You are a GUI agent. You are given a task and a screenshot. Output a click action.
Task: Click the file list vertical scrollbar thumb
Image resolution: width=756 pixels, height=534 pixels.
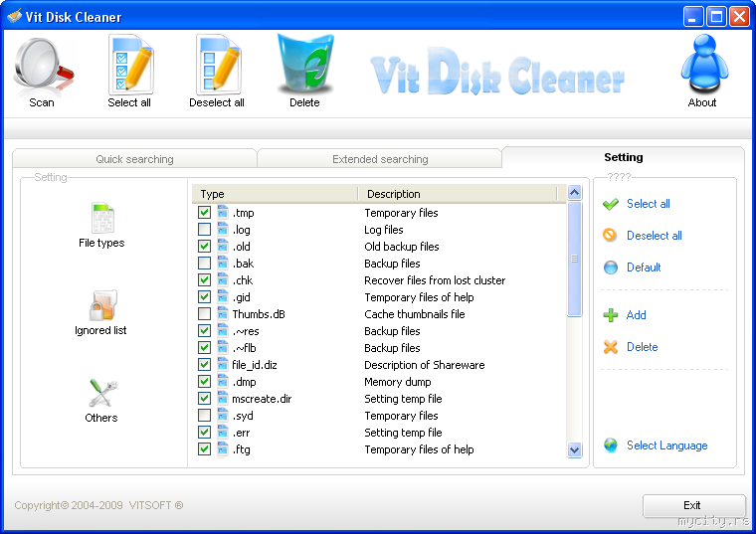point(574,259)
